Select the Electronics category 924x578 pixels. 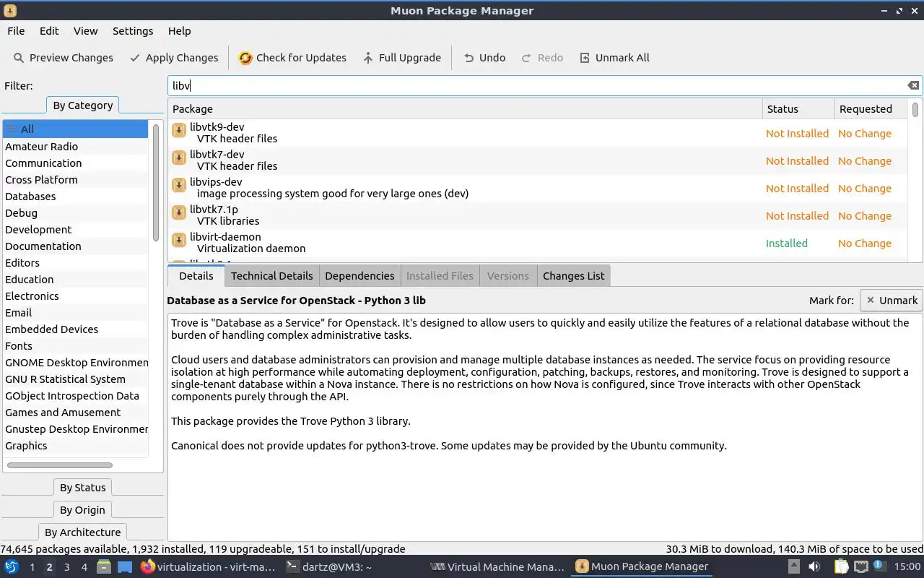coord(75,296)
